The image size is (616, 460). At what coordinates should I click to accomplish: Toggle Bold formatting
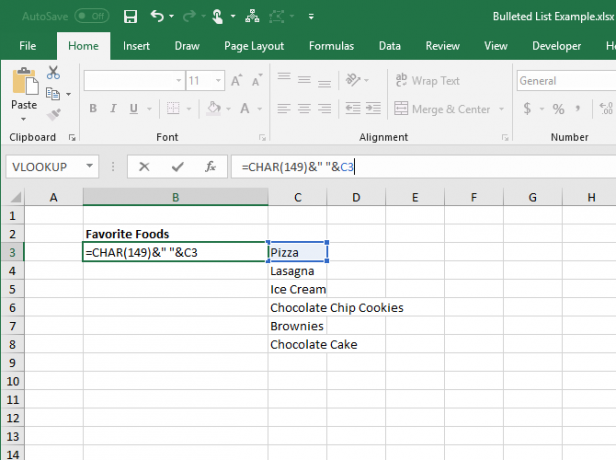[x=93, y=108]
